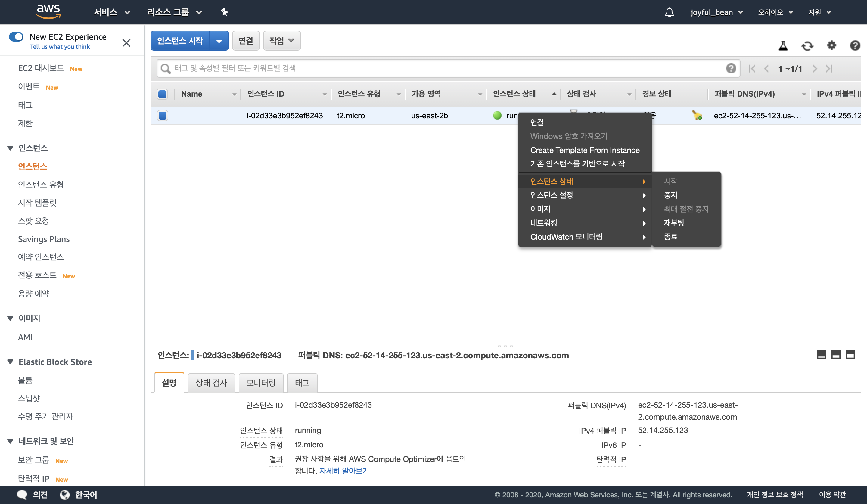
Task: Click the feedback speech bubble icon
Action: coord(22,495)
